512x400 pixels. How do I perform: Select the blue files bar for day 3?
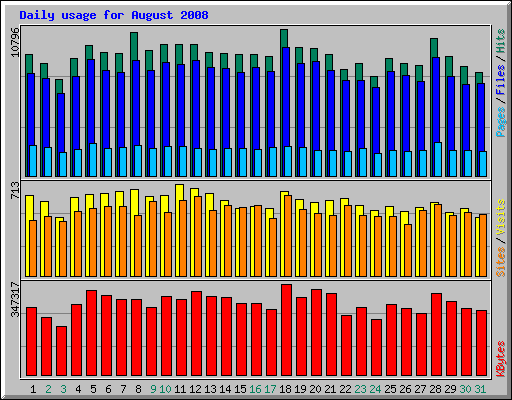pyautogui.click(x=61, y=123)
